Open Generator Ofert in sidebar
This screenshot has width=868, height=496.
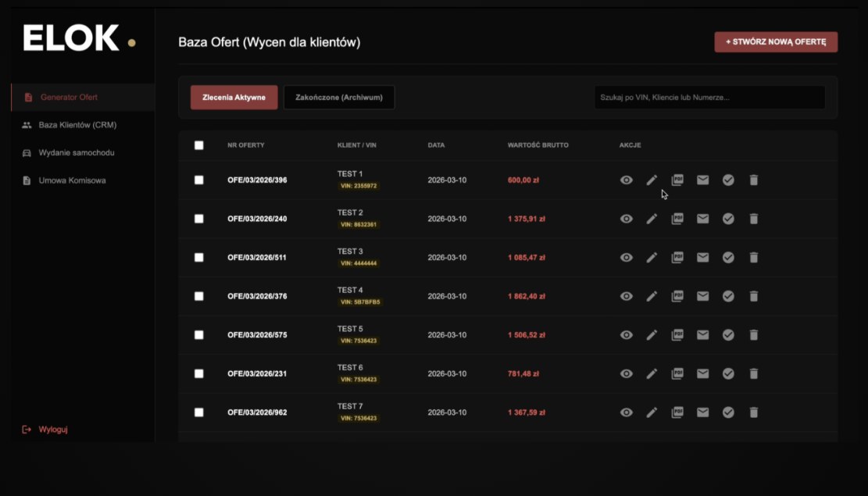coord(83,98)
